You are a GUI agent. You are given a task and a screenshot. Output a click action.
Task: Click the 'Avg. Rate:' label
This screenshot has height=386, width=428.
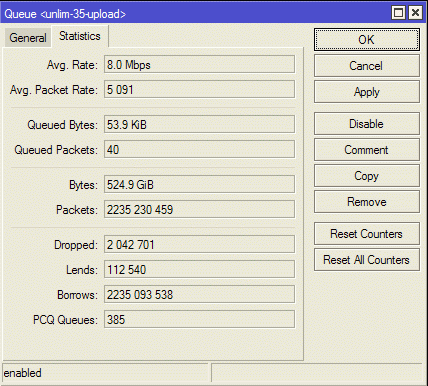[x=72, y=65]
